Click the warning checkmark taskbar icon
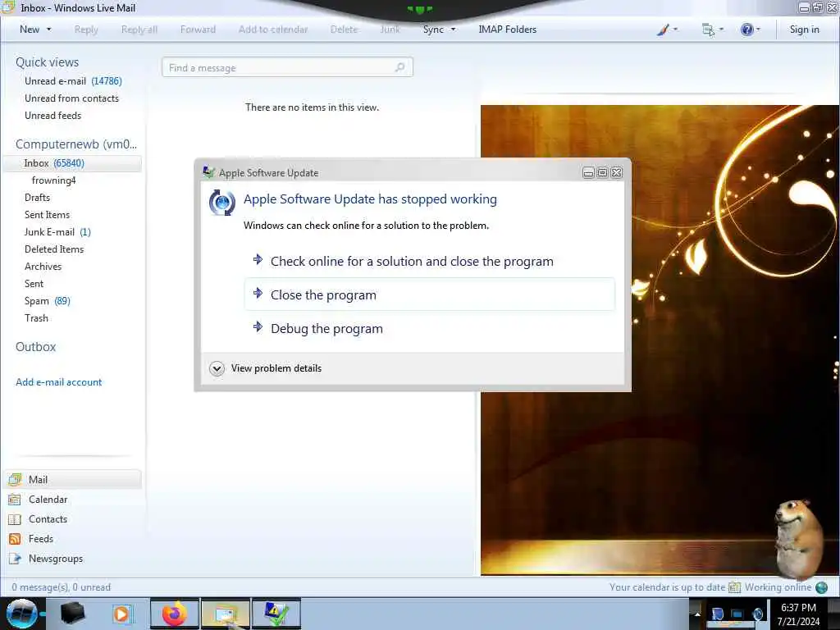 tap(276, 614)
